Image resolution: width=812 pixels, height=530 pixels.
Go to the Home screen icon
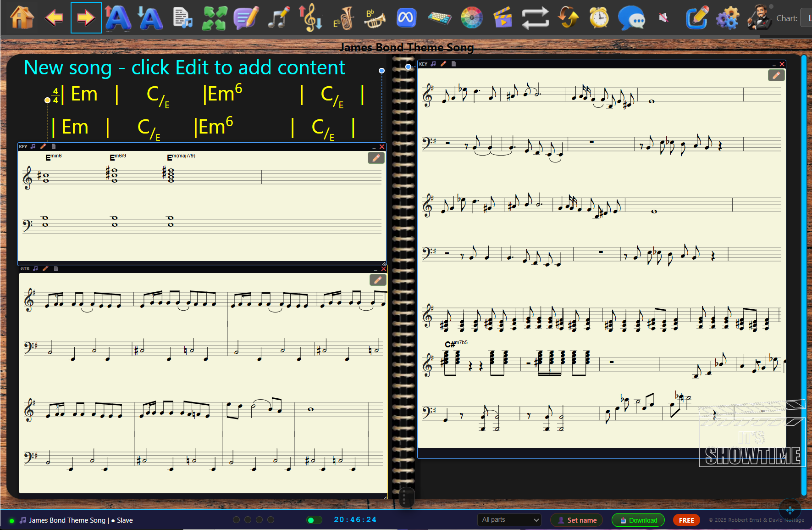tap(22, 17)
